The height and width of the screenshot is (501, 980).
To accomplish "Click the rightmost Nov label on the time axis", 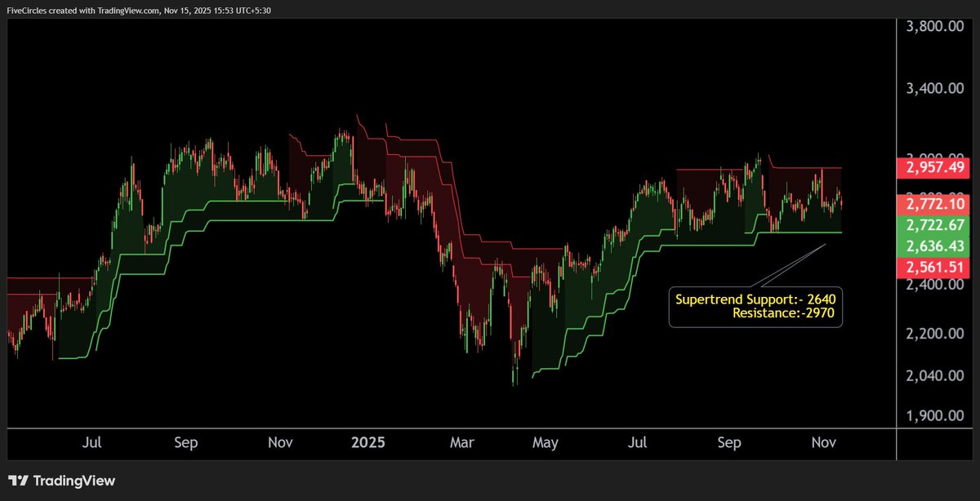I will [823, 442].
